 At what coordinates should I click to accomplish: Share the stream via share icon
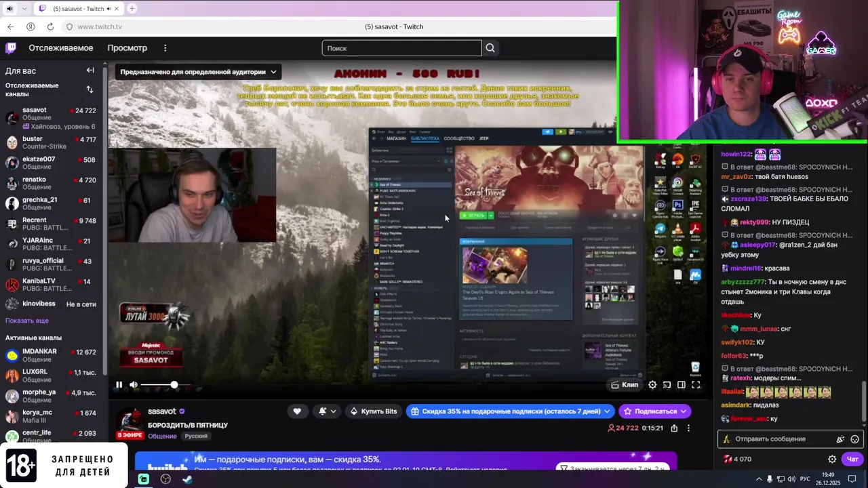pos(674,428)
